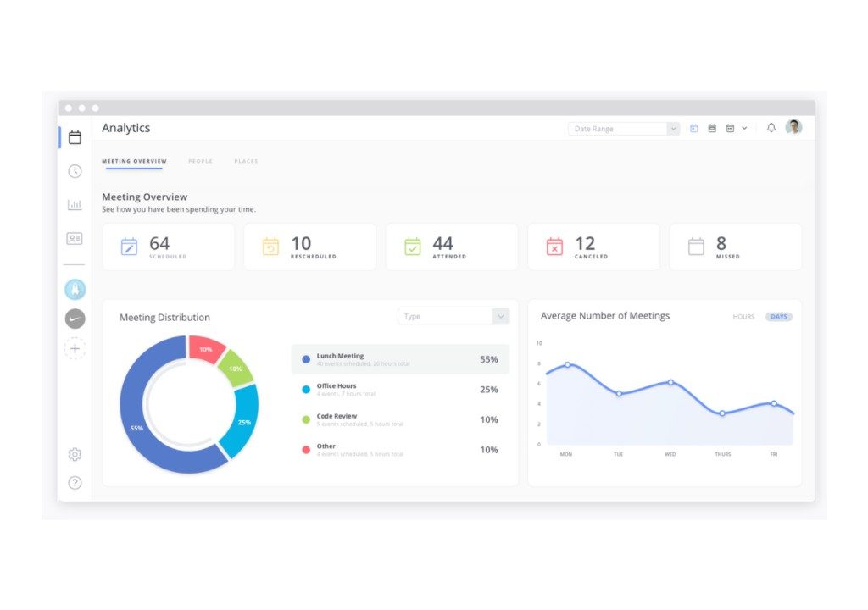Toggle chart to HOURS view

pyautogui.click(x=743, y=317)
